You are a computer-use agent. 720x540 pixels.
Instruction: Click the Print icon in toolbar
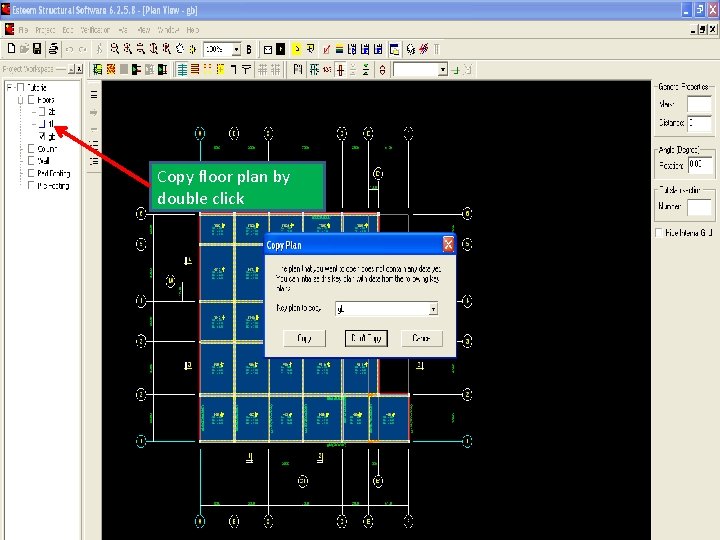coord(53,49)
